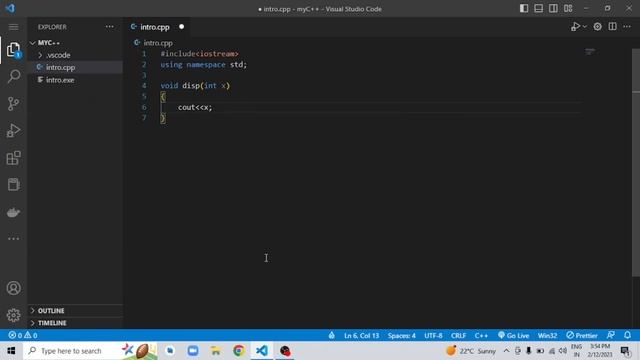Open Windows Start menu
This screenshot has height=360, width=640.
click(11, 351)
